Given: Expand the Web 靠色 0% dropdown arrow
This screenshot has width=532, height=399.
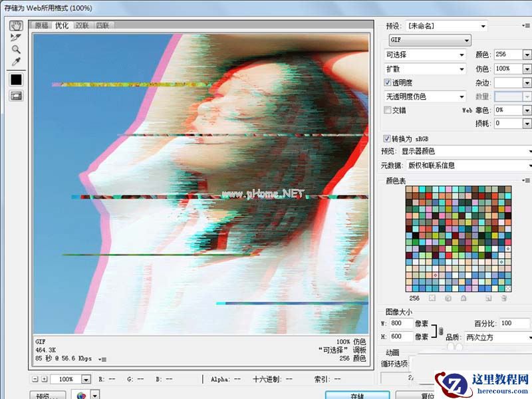Looking at the screenshot, I should [x=527, y=110].
